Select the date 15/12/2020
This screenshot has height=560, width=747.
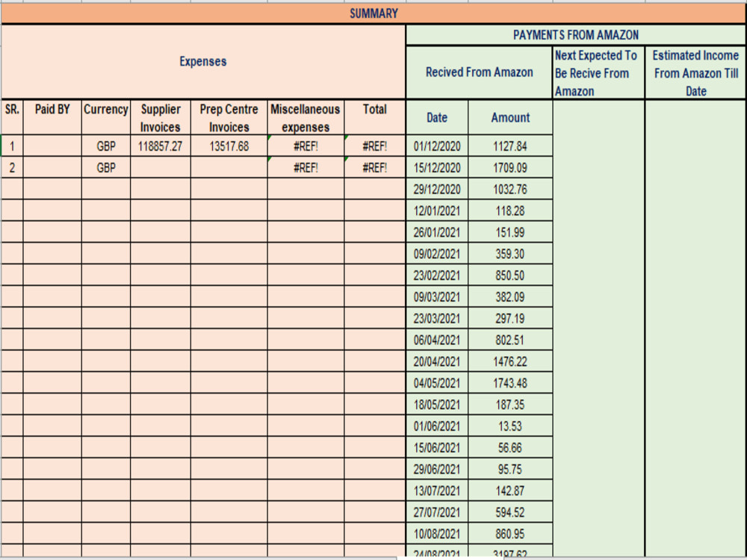[x=437, y=167]
